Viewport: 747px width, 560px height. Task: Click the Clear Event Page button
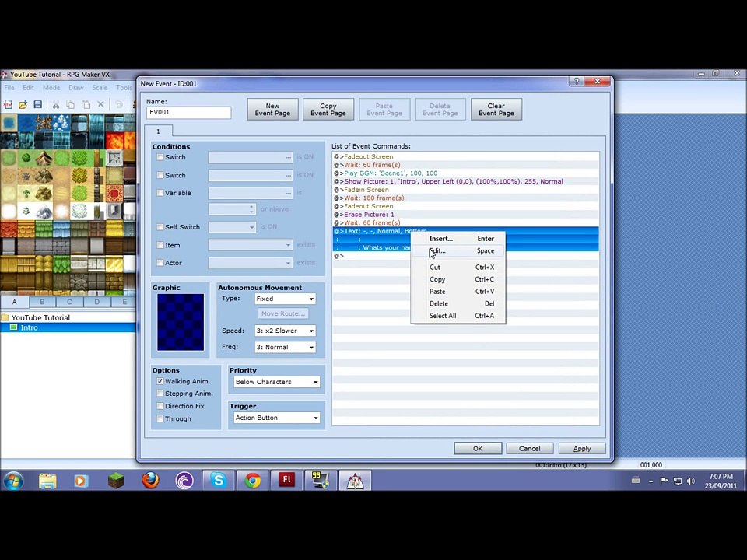click(496, 110)
